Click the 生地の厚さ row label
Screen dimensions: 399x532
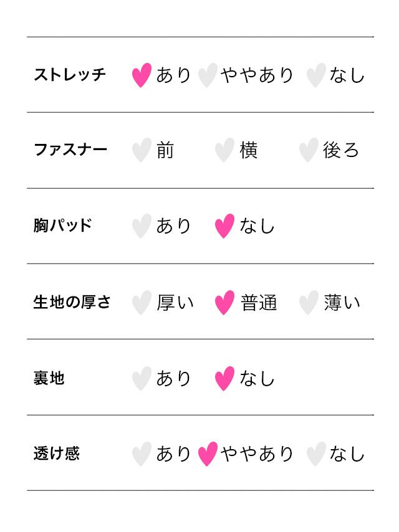tap(72, 302)
